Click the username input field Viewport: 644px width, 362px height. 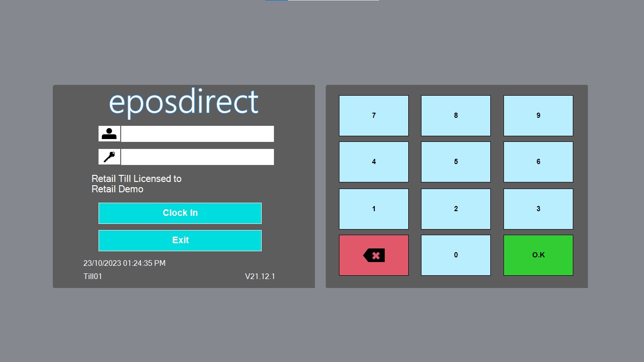197,134
